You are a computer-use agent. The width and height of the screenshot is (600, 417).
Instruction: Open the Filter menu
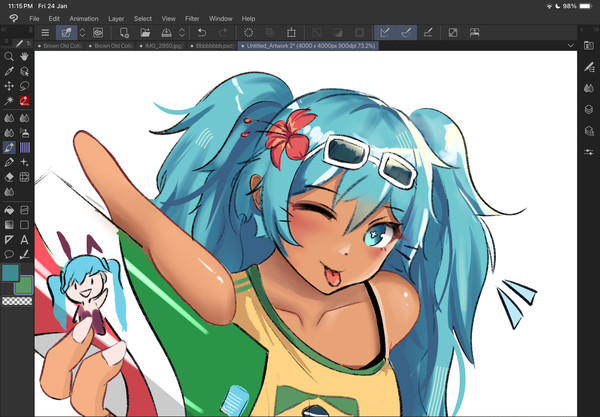tap(192, 18)
